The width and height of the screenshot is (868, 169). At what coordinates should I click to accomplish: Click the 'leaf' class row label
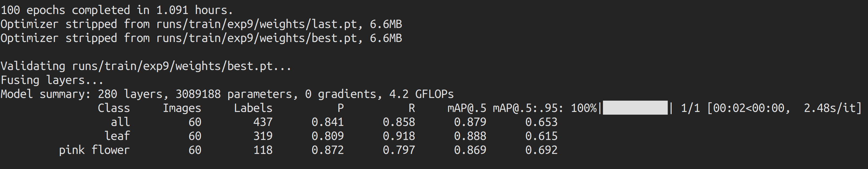(117, 136)
